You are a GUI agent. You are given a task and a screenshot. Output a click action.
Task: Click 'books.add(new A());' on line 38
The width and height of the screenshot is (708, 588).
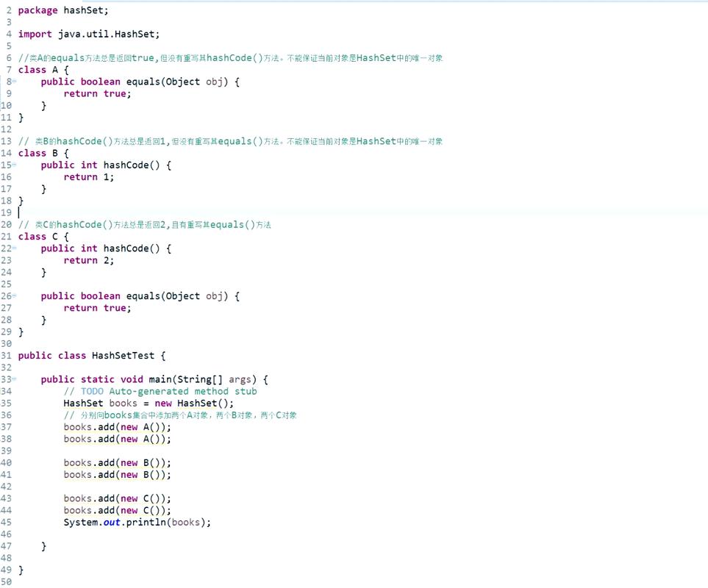[118, 439]
